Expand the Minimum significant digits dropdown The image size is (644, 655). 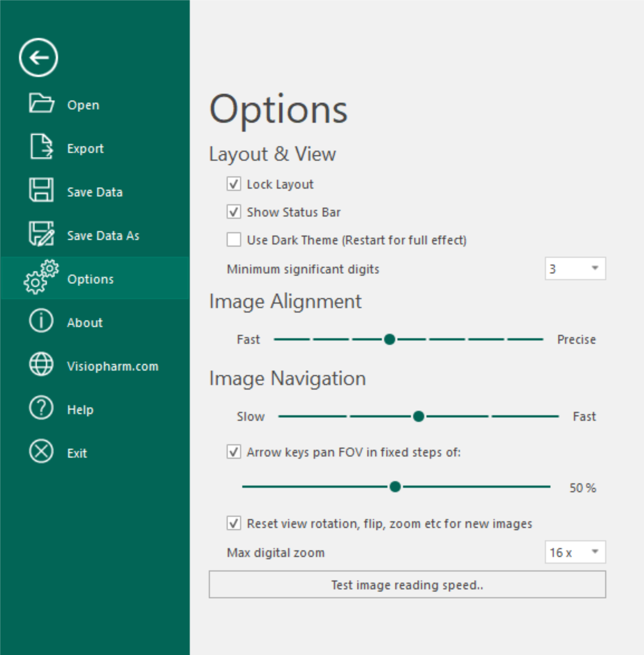594,268
